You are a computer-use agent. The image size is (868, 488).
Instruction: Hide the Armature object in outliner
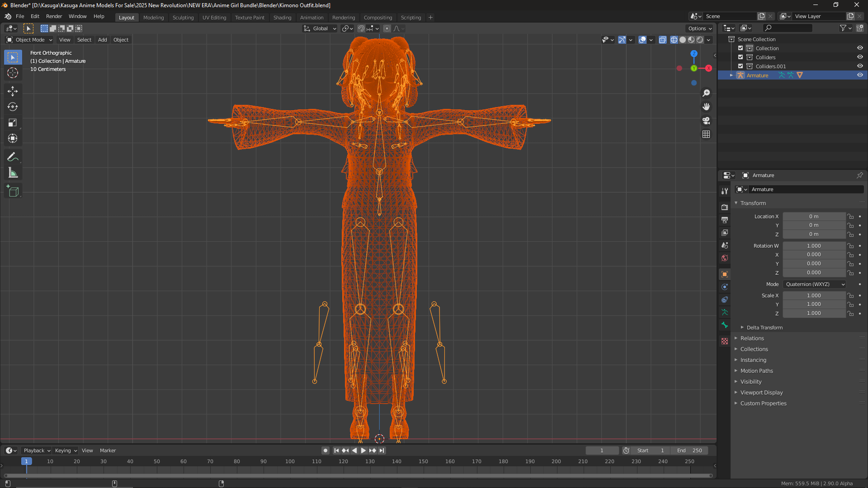(860, 75)
